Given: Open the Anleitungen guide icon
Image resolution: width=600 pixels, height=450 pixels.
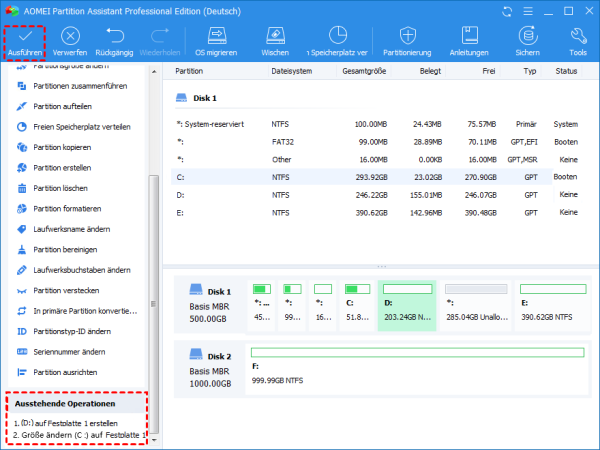Looking at the screenshot, I should click(x=470, y=36).
